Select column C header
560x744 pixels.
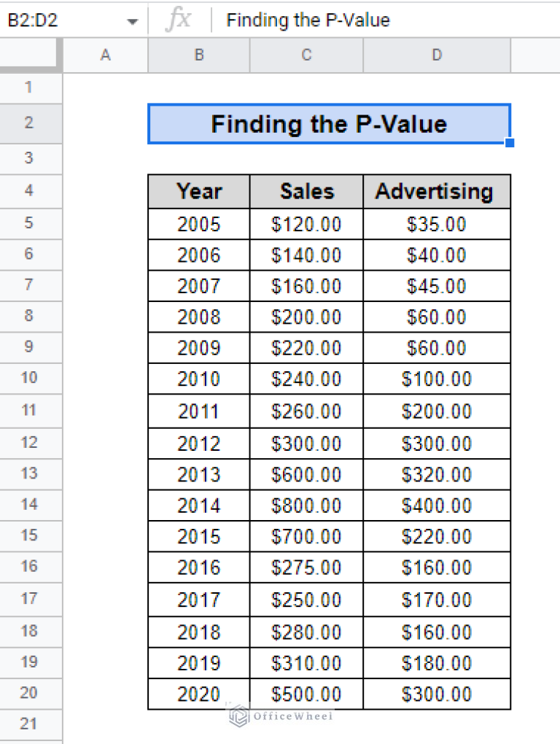[x=306, y=55]
